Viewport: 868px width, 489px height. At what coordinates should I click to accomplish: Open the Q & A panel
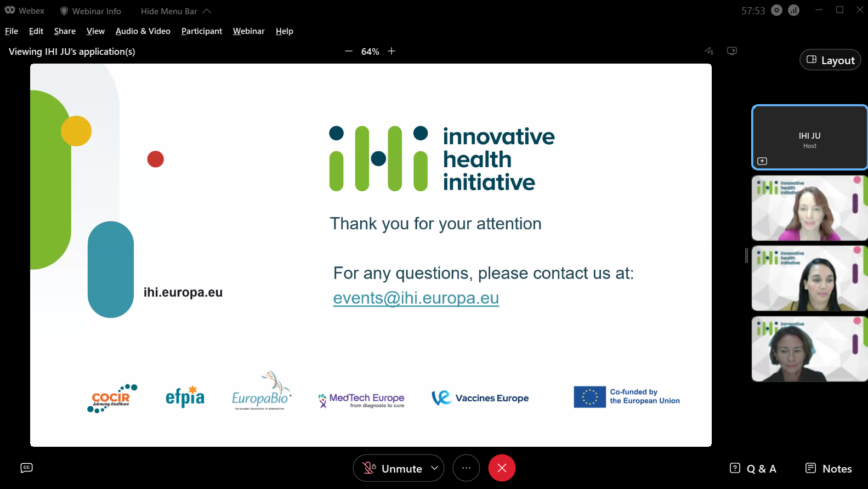click(753, 469)
